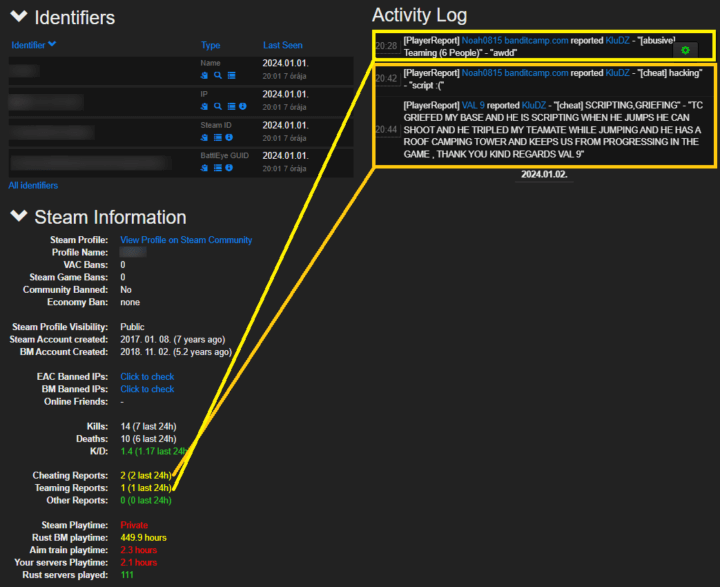Click the Last Seen column header

tap(283, 45)
